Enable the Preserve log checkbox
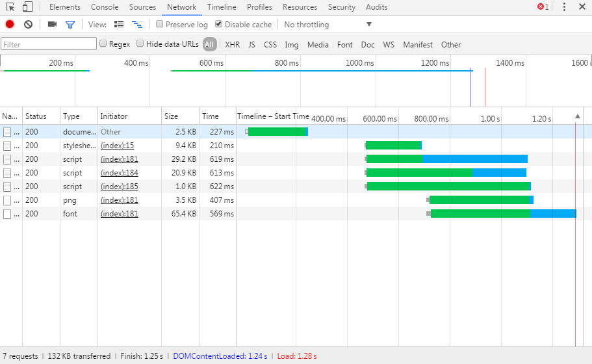Screen dimensions: 592x364 [x=159, y=24]
